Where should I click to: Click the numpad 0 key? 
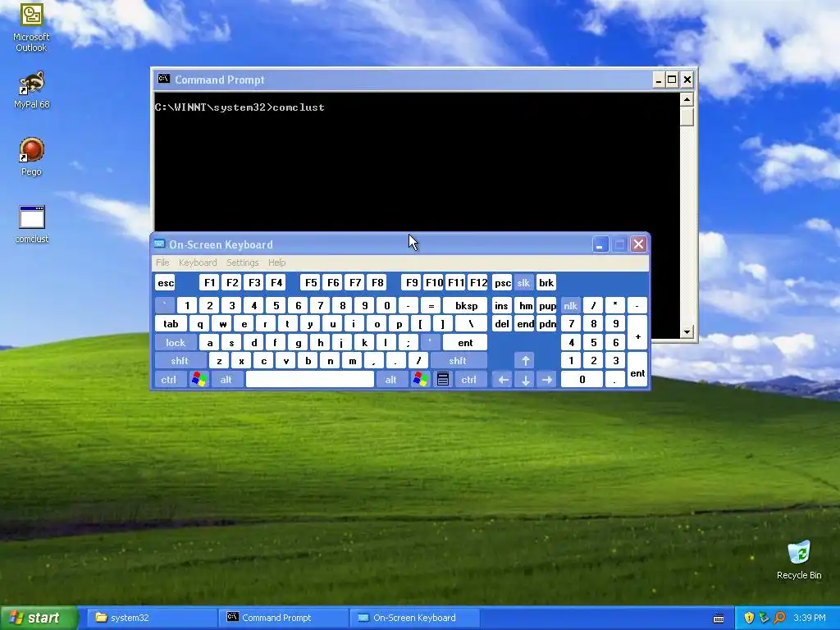click(x=582, y=379)
